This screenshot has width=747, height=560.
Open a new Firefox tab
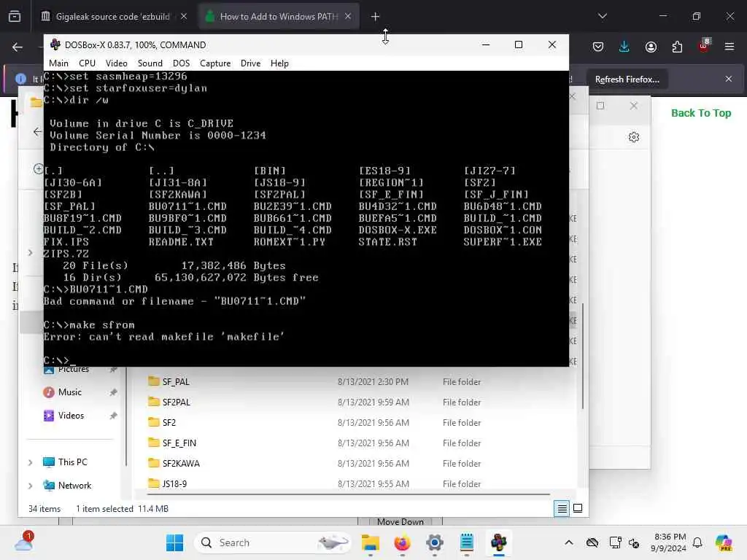[x=376, y=17]
